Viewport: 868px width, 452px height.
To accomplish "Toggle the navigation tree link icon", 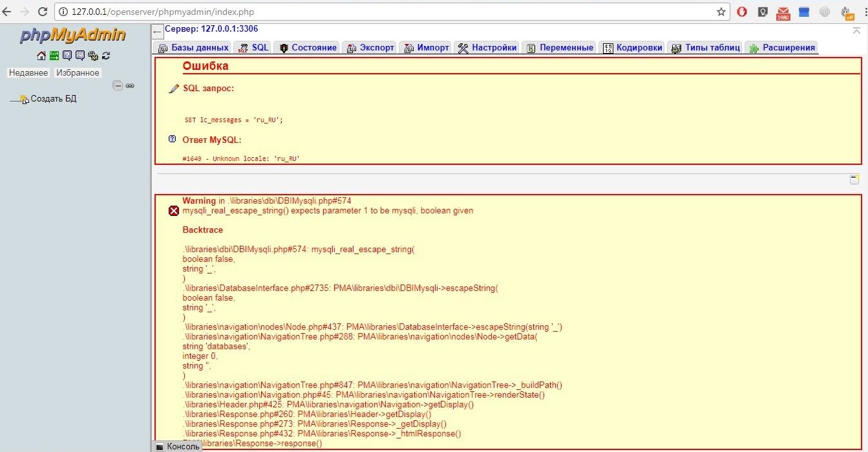I will coord(130,85).
